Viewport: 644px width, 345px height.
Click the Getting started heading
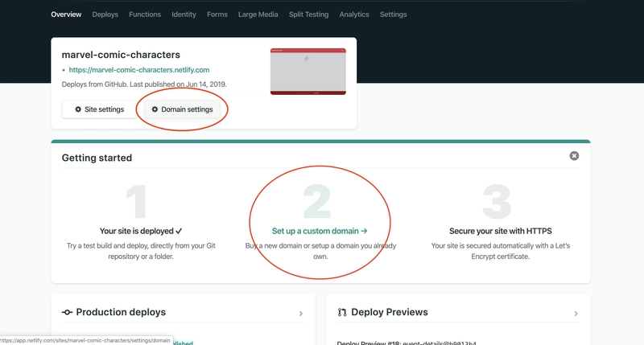pyautogui.click(x=97, y=158)
